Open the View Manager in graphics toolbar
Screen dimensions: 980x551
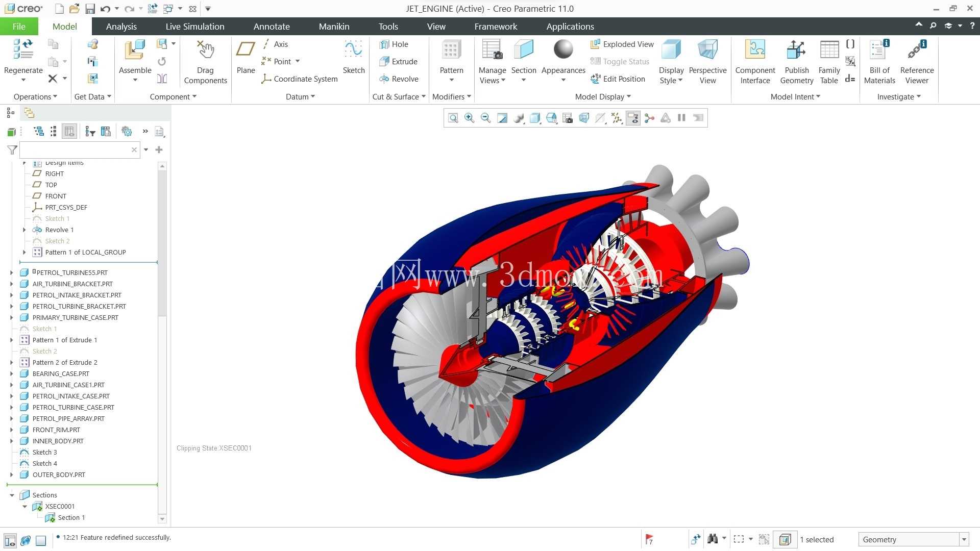tap(567, 118)
